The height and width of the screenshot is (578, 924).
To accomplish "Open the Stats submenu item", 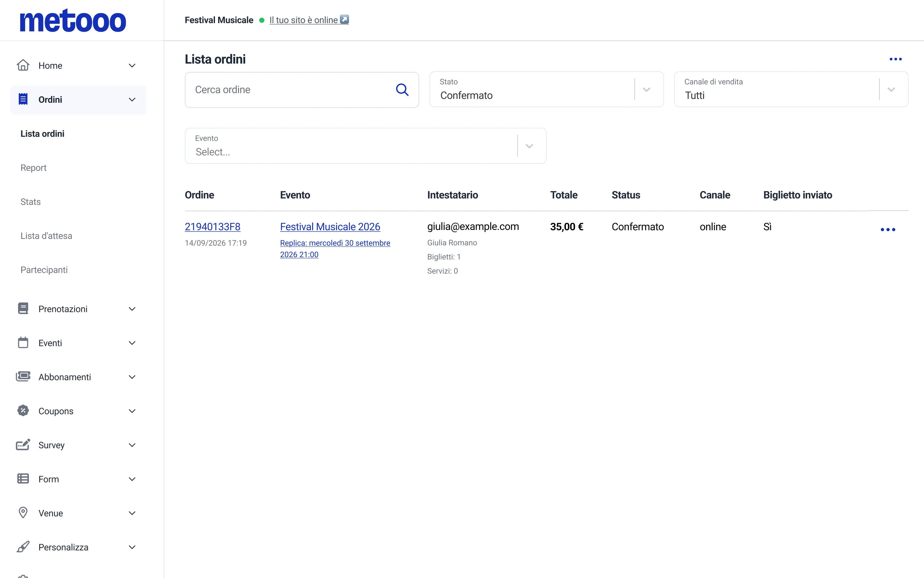I will pyautogui.click(x=30, y=202).
